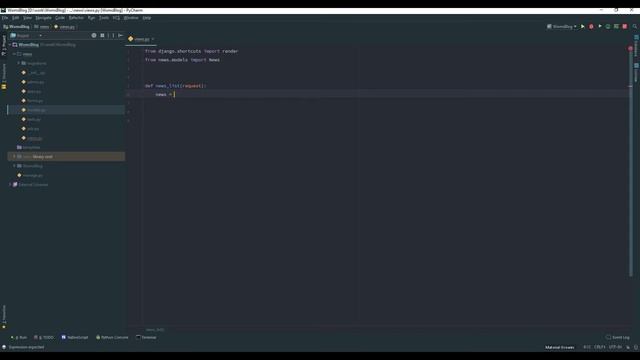This screenshot has height=360, width=640.
Task: Expand the migrations folder
Action: 18,63
